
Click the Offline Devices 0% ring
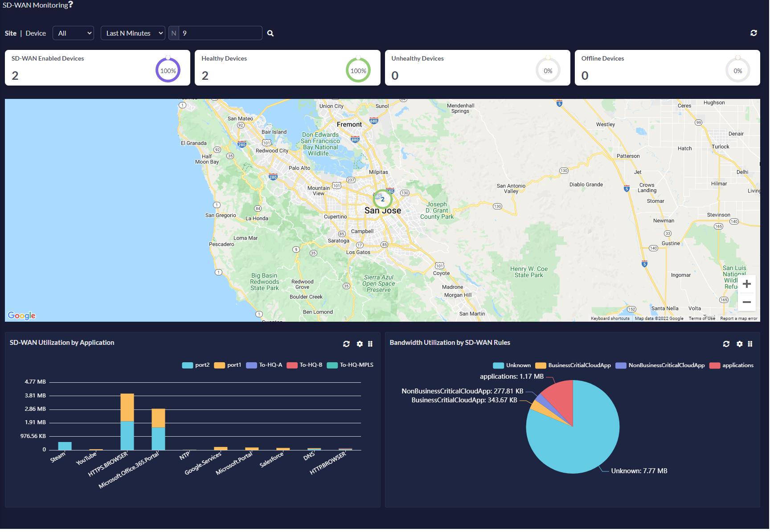click(x=738, y=70)
